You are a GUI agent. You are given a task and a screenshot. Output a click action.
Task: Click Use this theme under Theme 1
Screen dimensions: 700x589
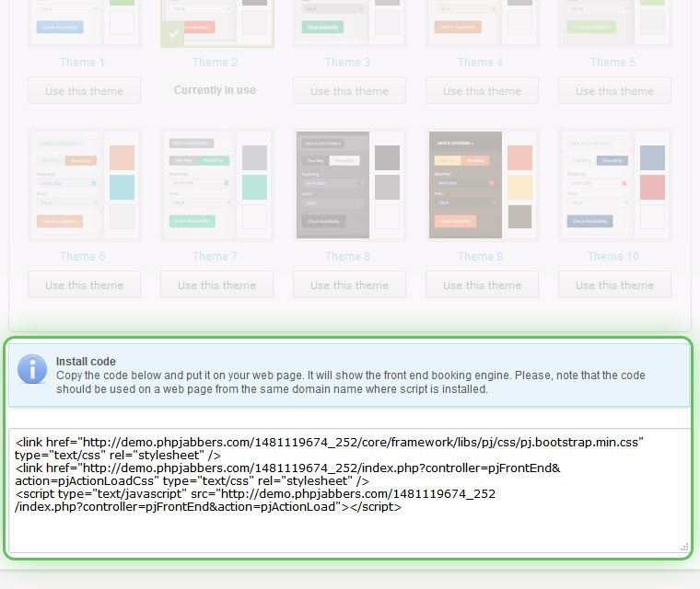click(x=85, y=90)
